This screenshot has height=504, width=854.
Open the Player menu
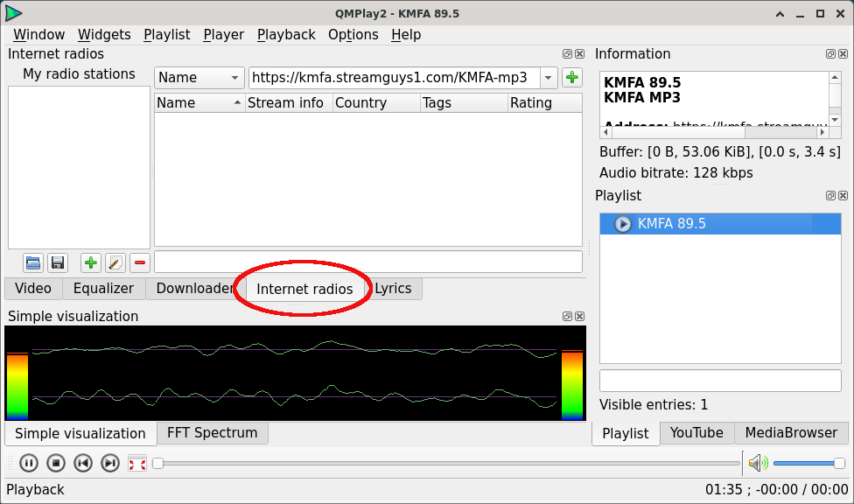click(223, 35)
